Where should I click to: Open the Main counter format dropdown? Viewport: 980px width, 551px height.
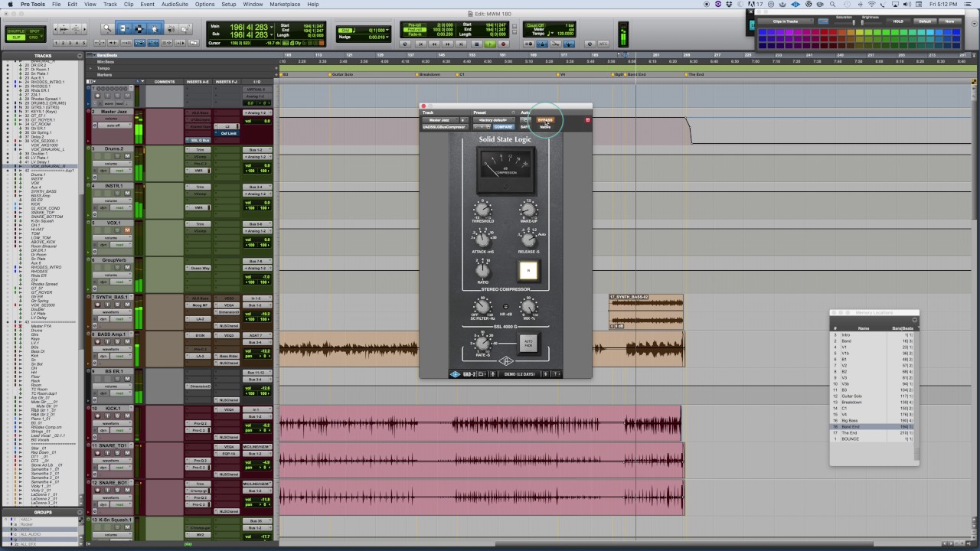tap(271, 26)
